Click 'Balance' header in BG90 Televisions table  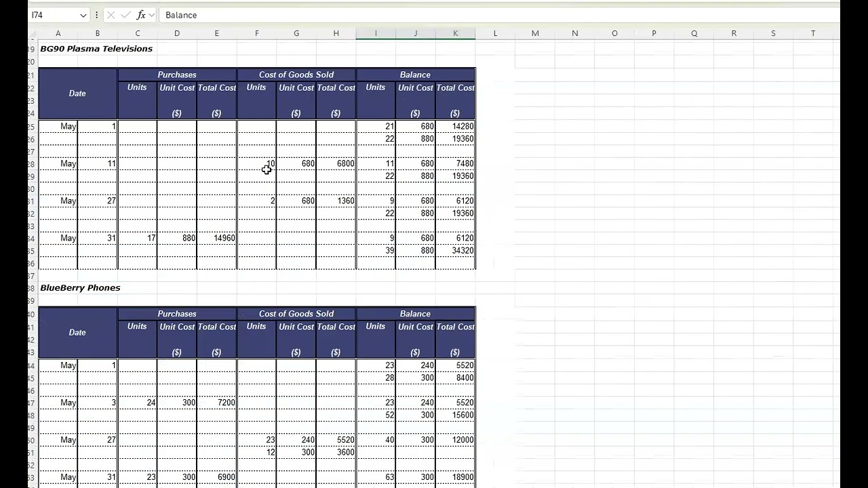click(415, 75)
